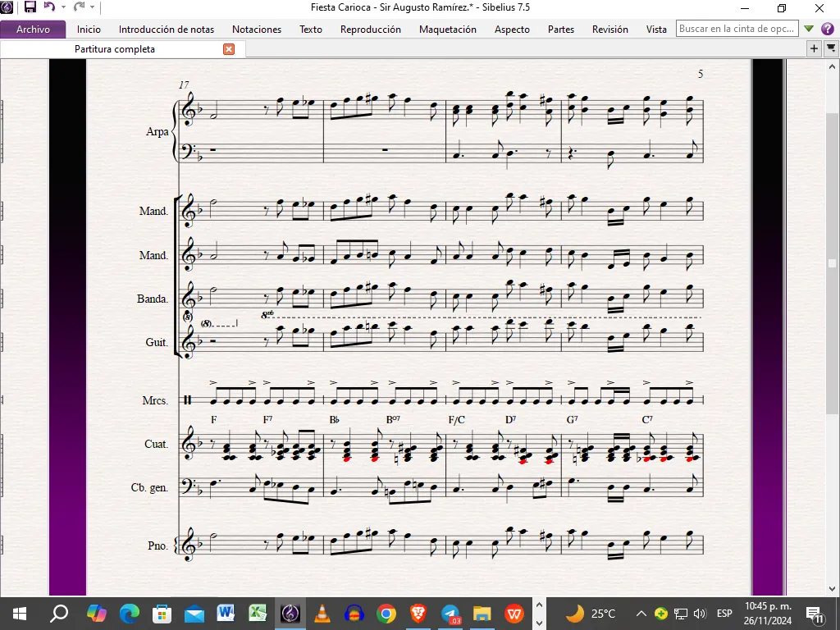Open Microsoft Word from taskbar
840x630 pixels.
[226, 614]
